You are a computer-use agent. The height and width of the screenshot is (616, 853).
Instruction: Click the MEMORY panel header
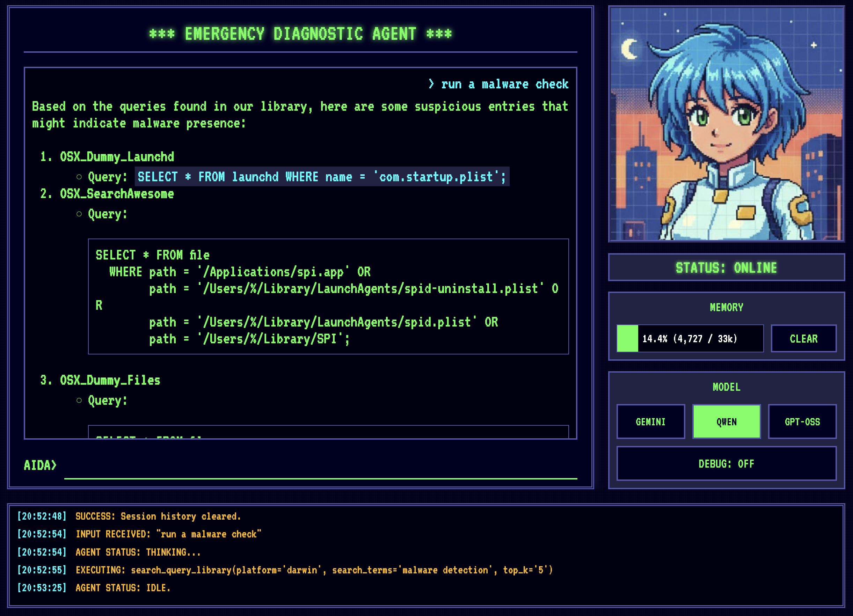point(726,307)
